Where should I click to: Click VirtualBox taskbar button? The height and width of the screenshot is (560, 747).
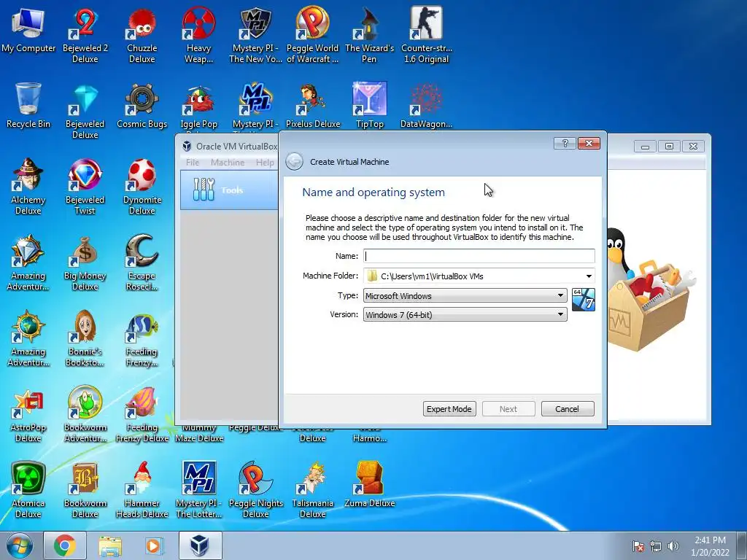[200, 545]
